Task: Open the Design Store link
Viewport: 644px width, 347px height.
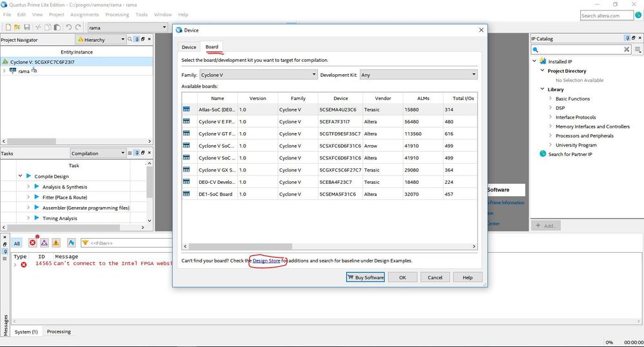Action: (266, 261)
